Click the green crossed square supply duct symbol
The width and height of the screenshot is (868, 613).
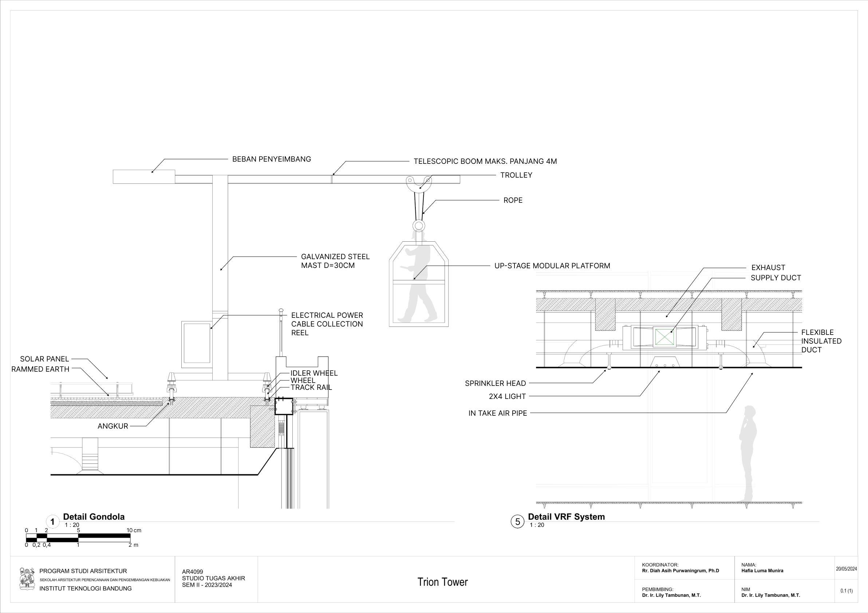click(x=665, y=336)
